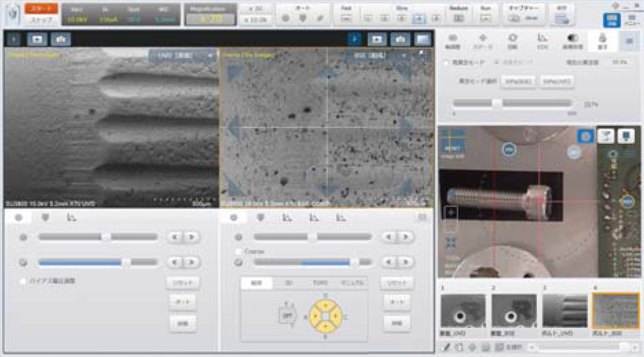The height and width of the screenshot is (357, 644).
Task: Toggle the bias voltage adjustment checkbox
Action: (24, 281)
